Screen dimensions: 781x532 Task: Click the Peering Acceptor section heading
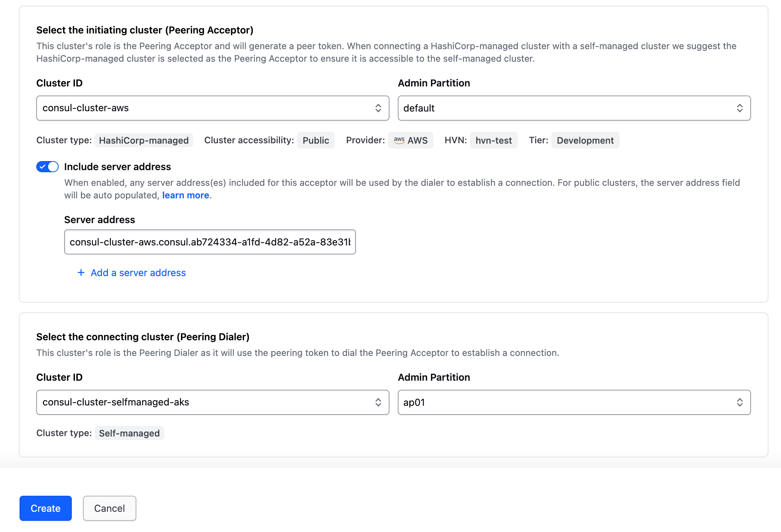[x=145, y=30]
